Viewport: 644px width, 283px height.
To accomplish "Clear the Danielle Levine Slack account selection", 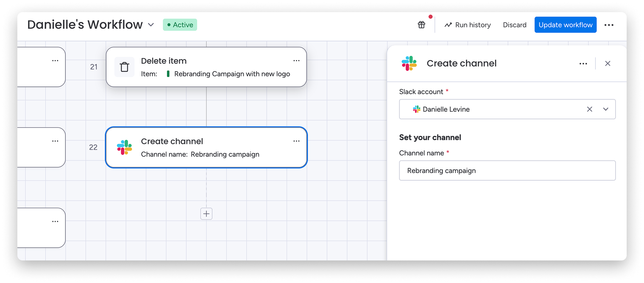I will click(x=590, y=109).
